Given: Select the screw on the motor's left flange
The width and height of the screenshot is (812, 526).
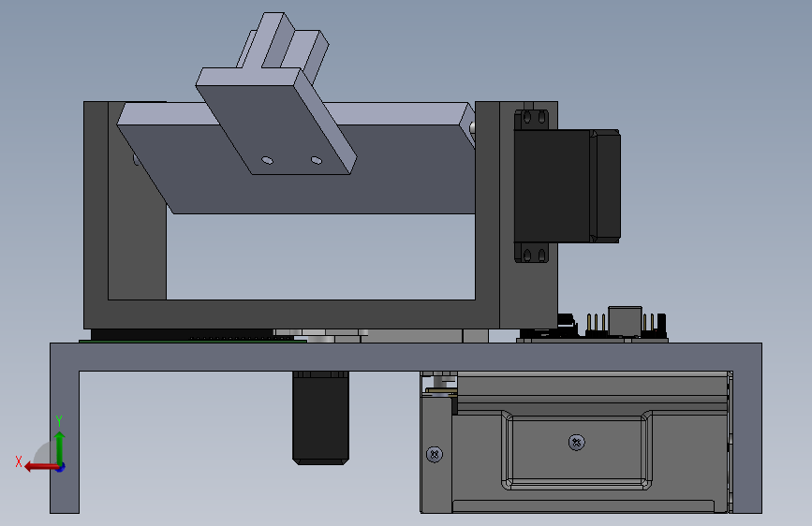Looking at the screenshot, I should [435, 455].
